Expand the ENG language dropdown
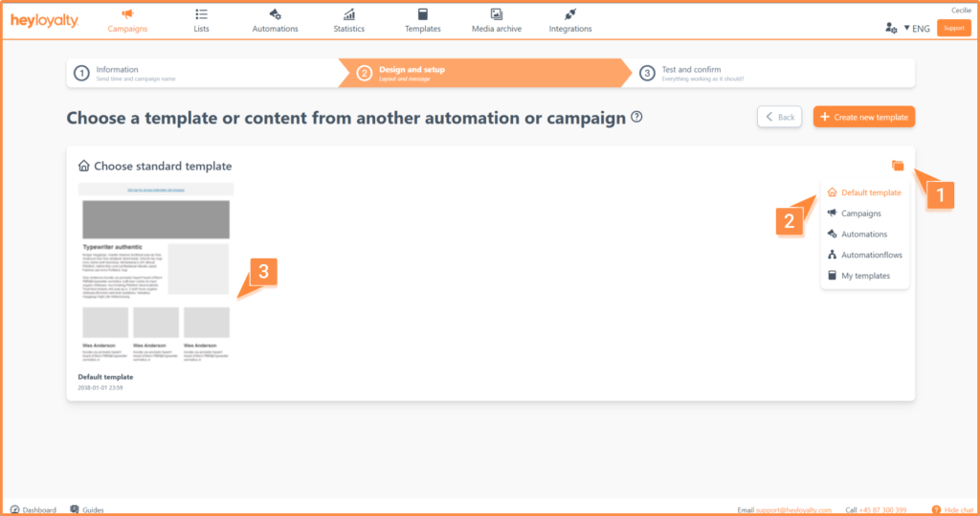This screenshot has height=516, width=980. click(x=917, y=29)
